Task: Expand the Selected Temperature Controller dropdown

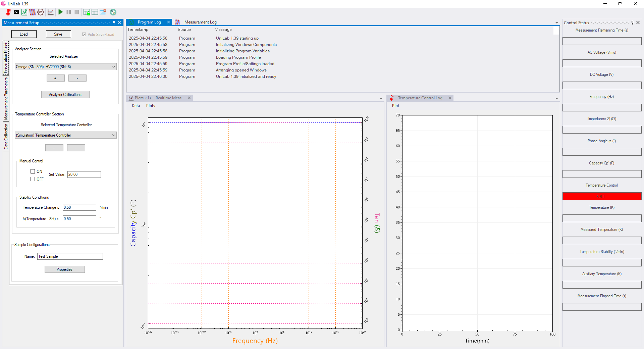Action: pyautogui.click(x=114, y=135)
